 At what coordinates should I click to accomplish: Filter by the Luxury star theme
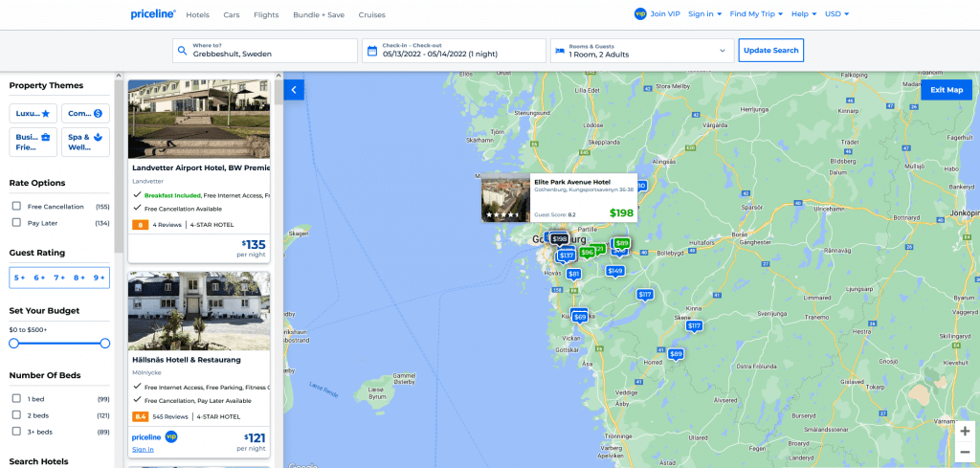(x=33, y=113)
